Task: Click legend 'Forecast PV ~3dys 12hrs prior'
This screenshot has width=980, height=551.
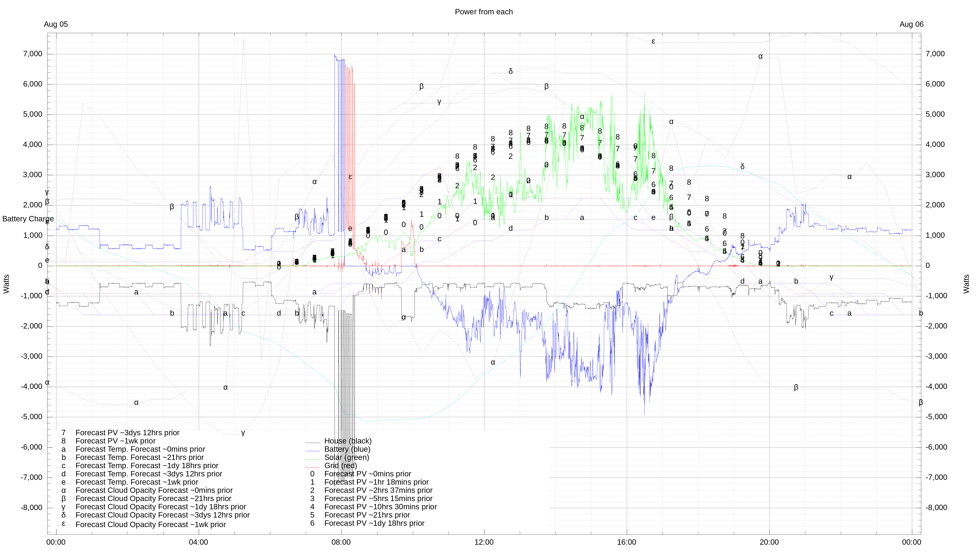Action: pyautogui.click(x=127, y=433)
